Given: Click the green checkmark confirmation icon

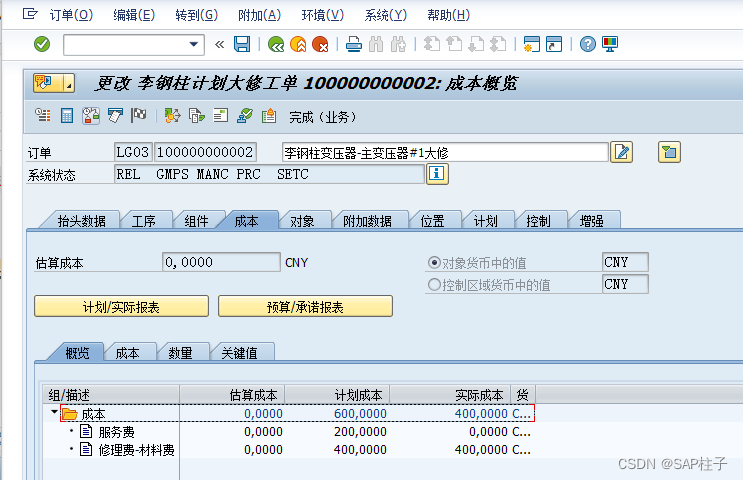Looking at the screenshot, I should (x=245, y=115).
